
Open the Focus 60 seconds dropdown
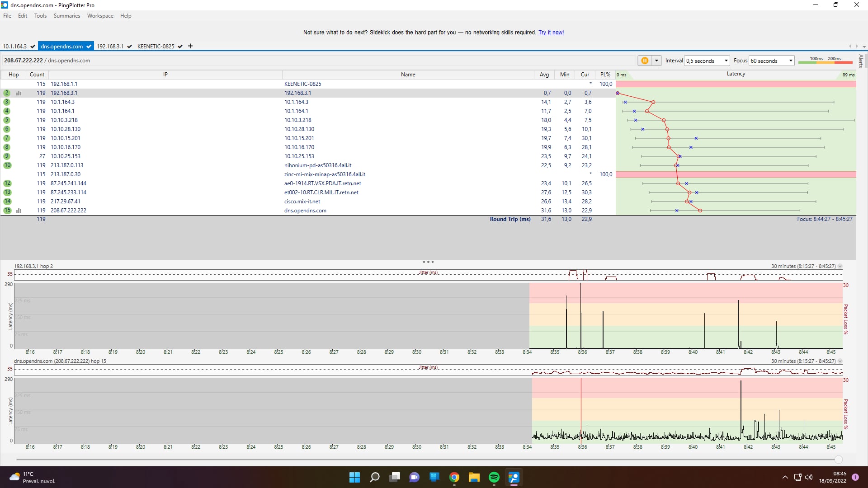772,61
